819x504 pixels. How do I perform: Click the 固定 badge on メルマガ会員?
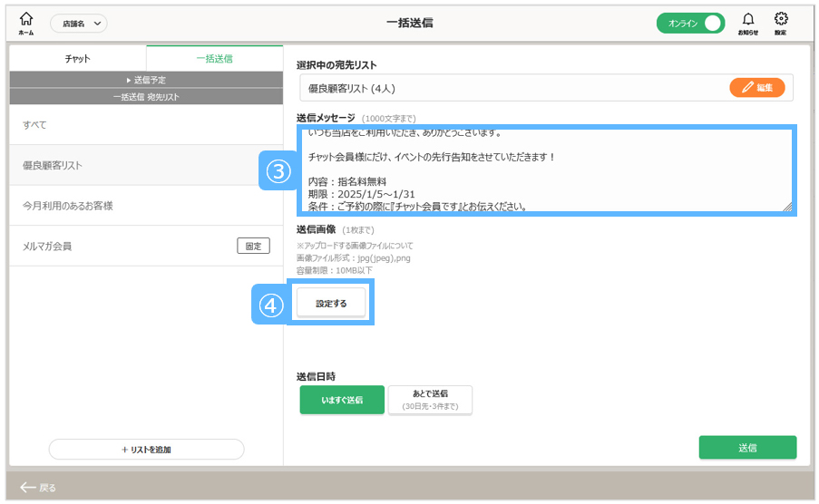coord(254,246)
